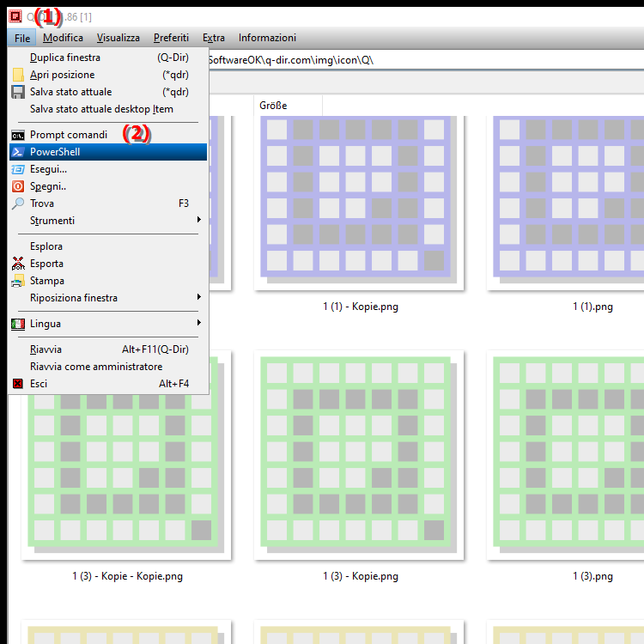Select thumbnail of 1 (3).png
Image resolution: width=644 pixels, height=644 pixels.
(x=566, y=455)
